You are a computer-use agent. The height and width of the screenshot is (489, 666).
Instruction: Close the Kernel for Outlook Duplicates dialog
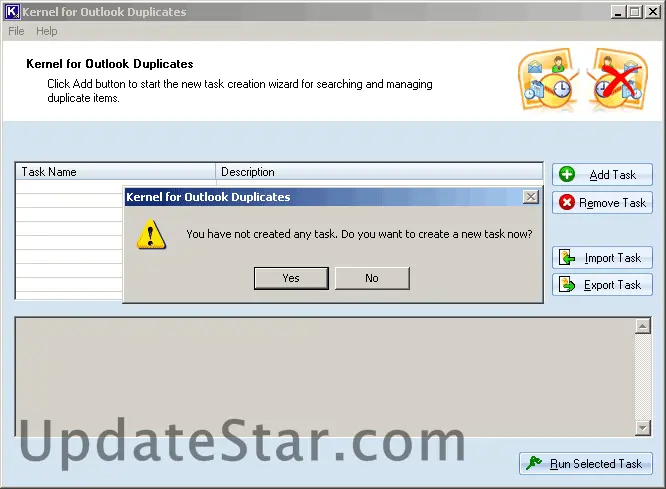[x=531, y=197]
